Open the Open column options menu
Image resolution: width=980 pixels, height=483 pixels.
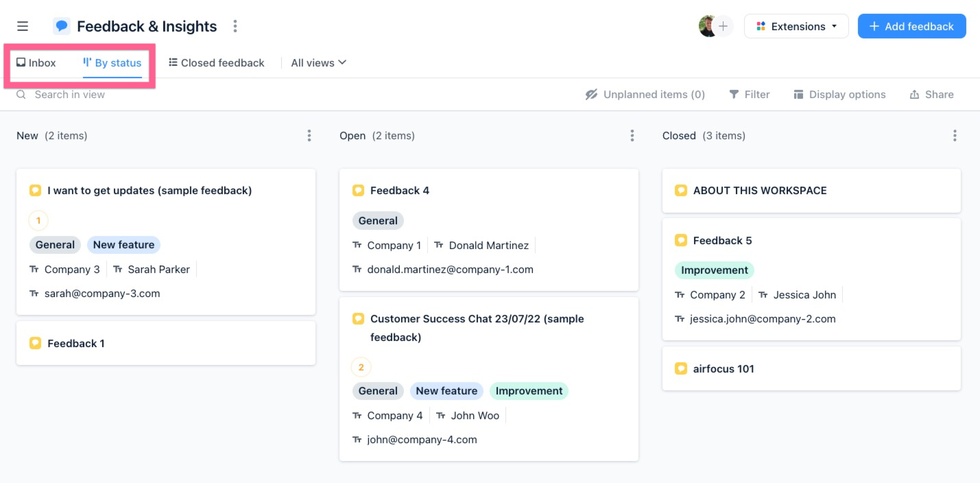(632, 135)
